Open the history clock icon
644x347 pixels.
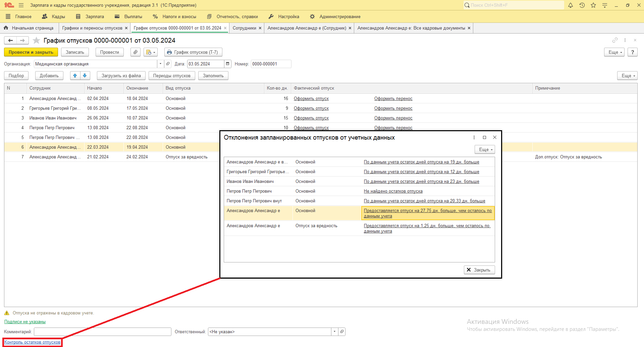click(x=582, y=5)
